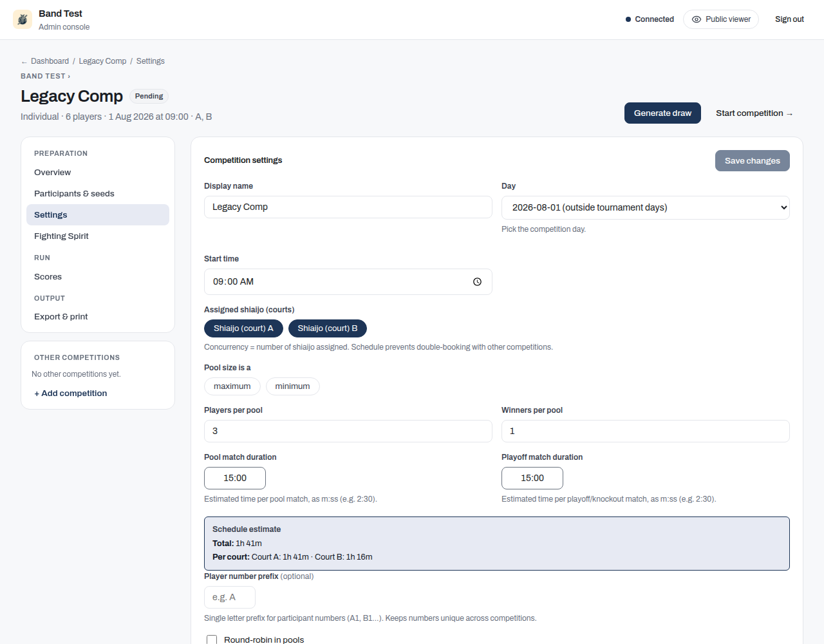Click the Display name input field
Screen dimensions: 824x644
348,207
